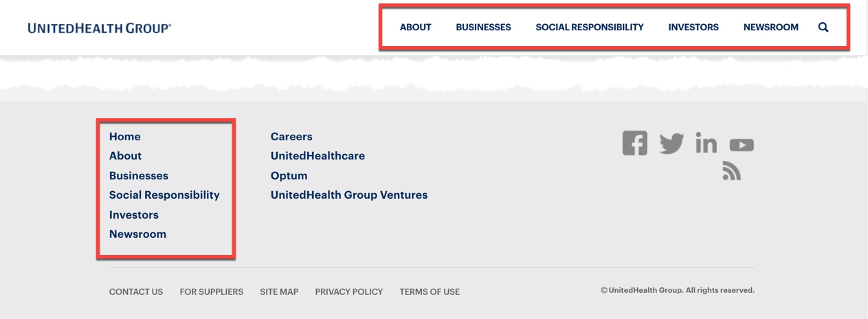Open Newsroom from the top navigation
Viewport: 868px width, 319px height.
point(771,27)
